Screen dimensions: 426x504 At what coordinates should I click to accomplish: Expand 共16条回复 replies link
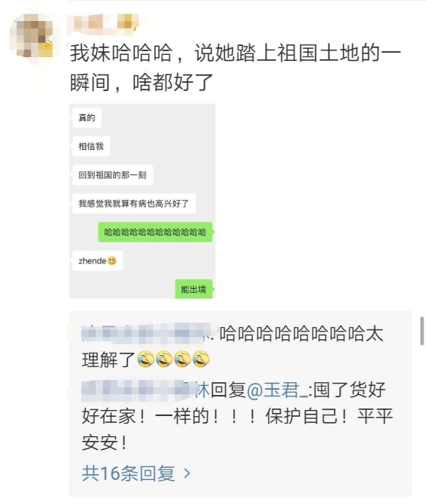(128, 473)
